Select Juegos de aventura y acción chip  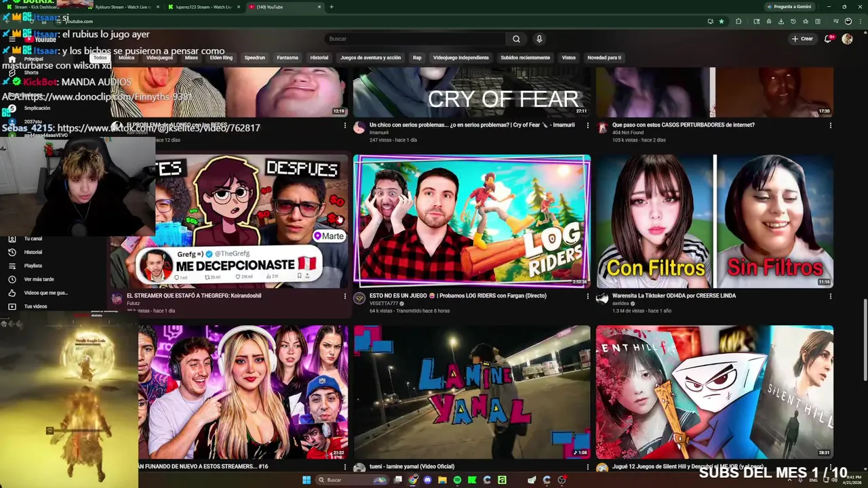[x=370, y=58]
